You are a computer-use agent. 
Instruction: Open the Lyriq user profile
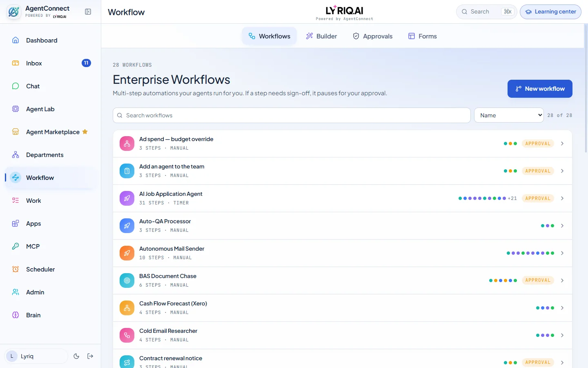pyautogui.click(x=36, y=356)
